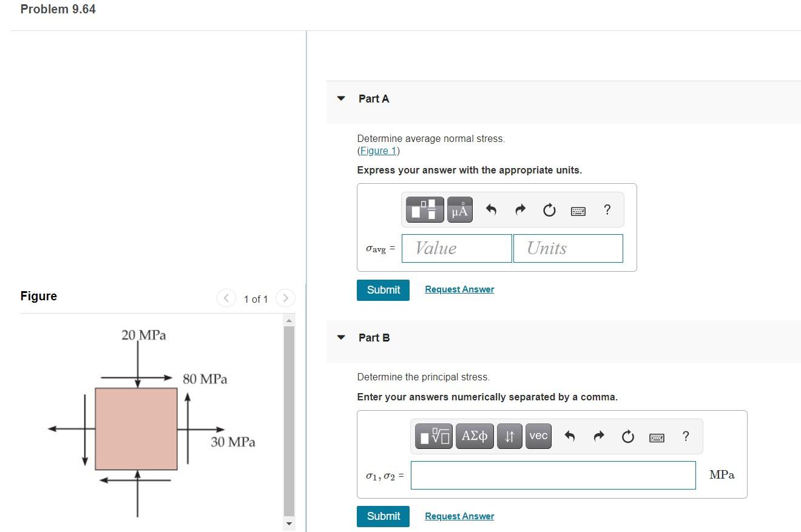Open units symbols µÅ tool in Part A
The height and width of the screenshot is (532, 801).
click(x=461, y=210)
